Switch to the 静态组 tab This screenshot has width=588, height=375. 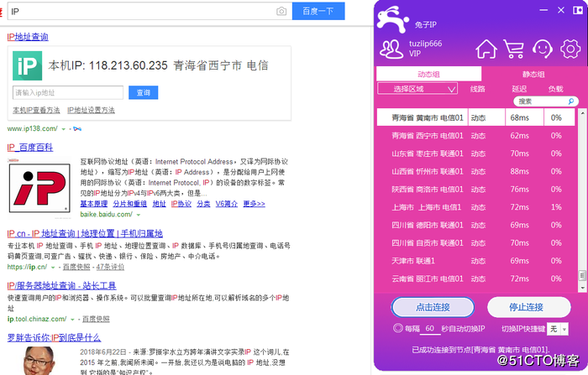533,74
